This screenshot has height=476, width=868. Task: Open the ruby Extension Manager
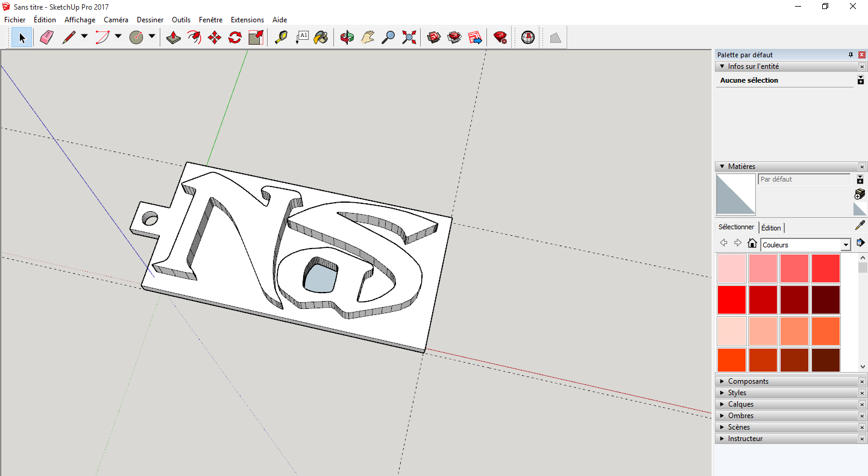(500, 37)
